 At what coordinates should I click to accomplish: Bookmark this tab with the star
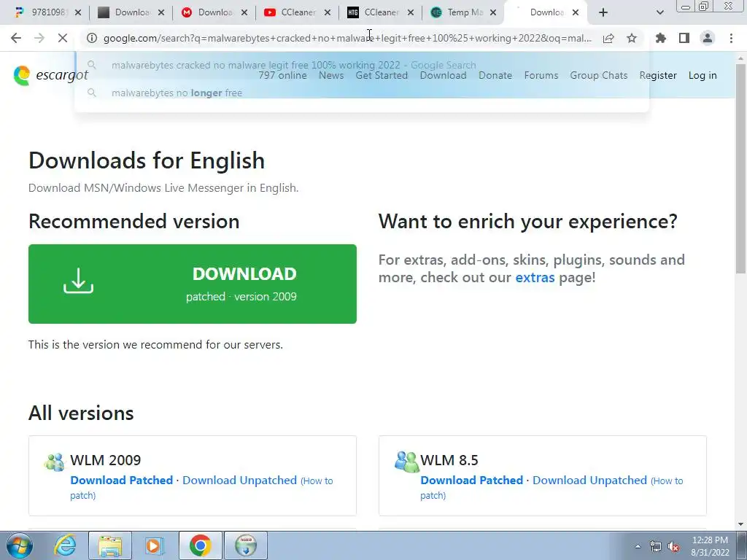click(632, 38)
